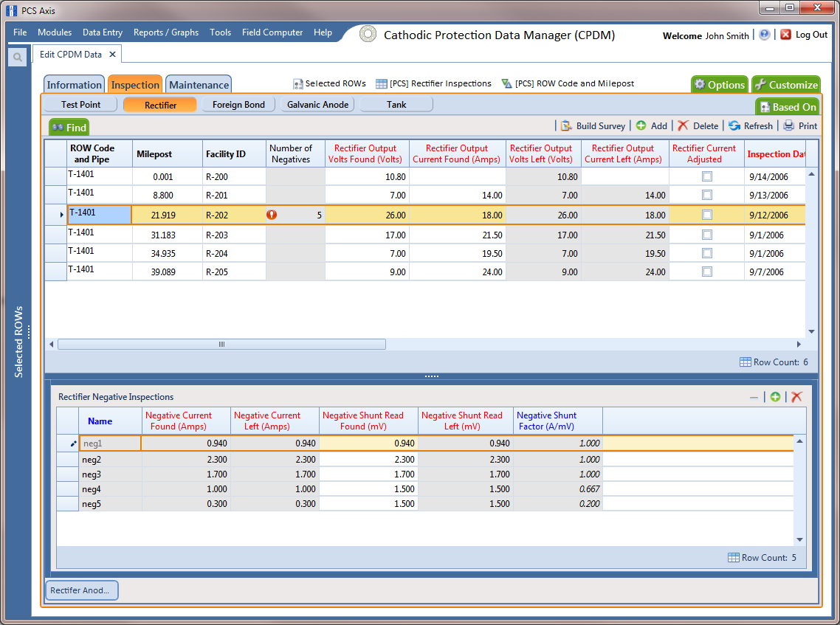Toggle Rectifier Current Adjusted for R-201
The height and width of the screenshot is (625, 840).
coord(706,195)
